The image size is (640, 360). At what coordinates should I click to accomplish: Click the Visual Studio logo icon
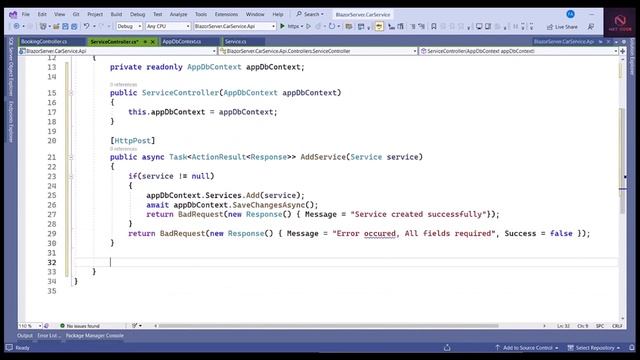[x=13, y=15]
